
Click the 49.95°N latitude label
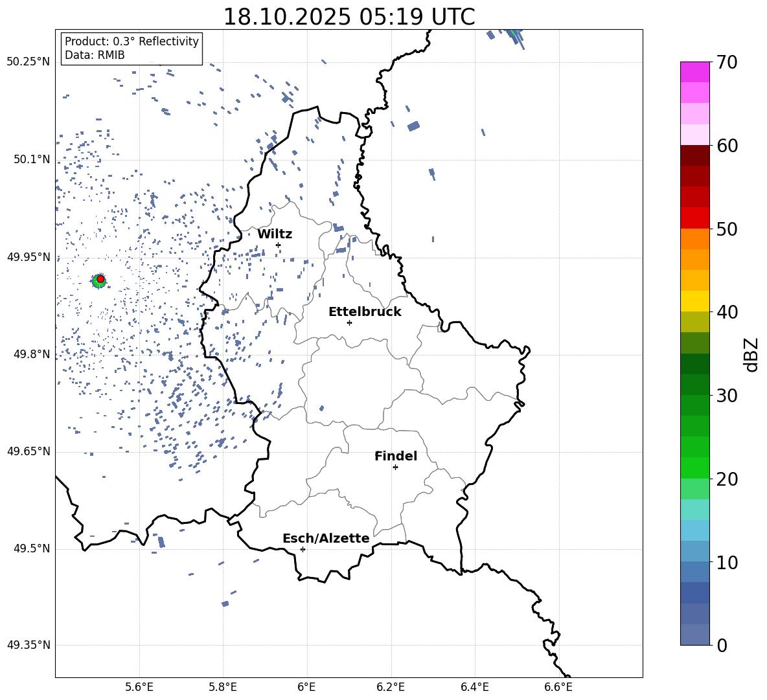coord(29,257)
